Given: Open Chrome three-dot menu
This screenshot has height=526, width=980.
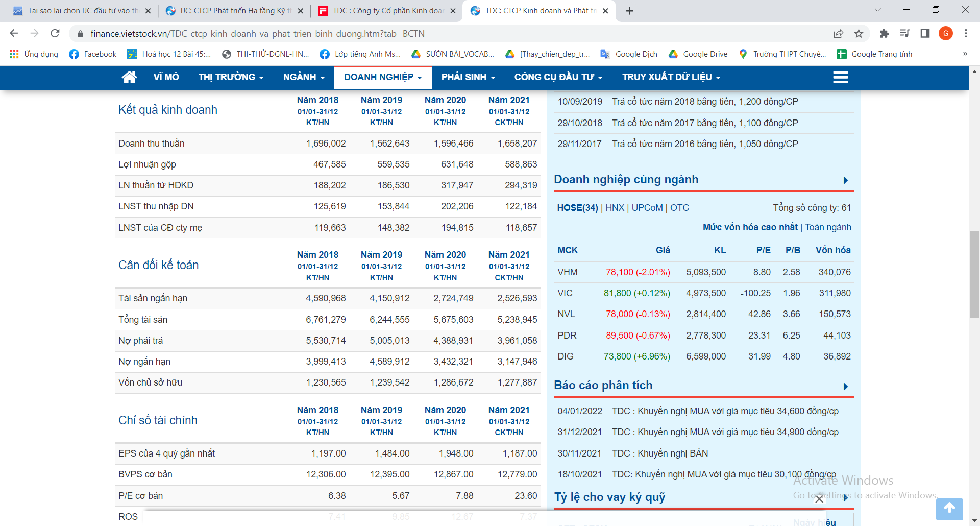Looking at the screenshot, I should click(x=966, y=33).
